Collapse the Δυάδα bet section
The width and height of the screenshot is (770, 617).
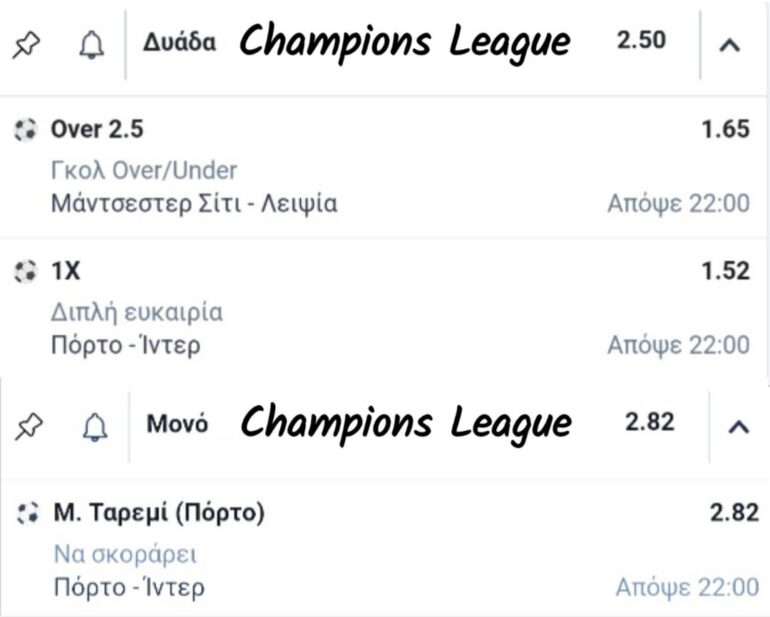pos(730,45)
